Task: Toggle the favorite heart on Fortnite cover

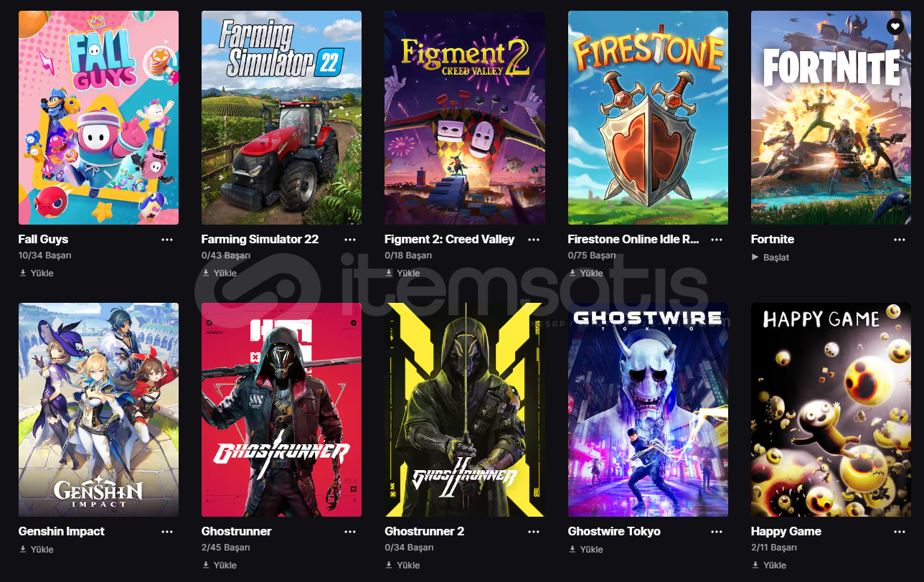Action: click(x=895, y=27)
